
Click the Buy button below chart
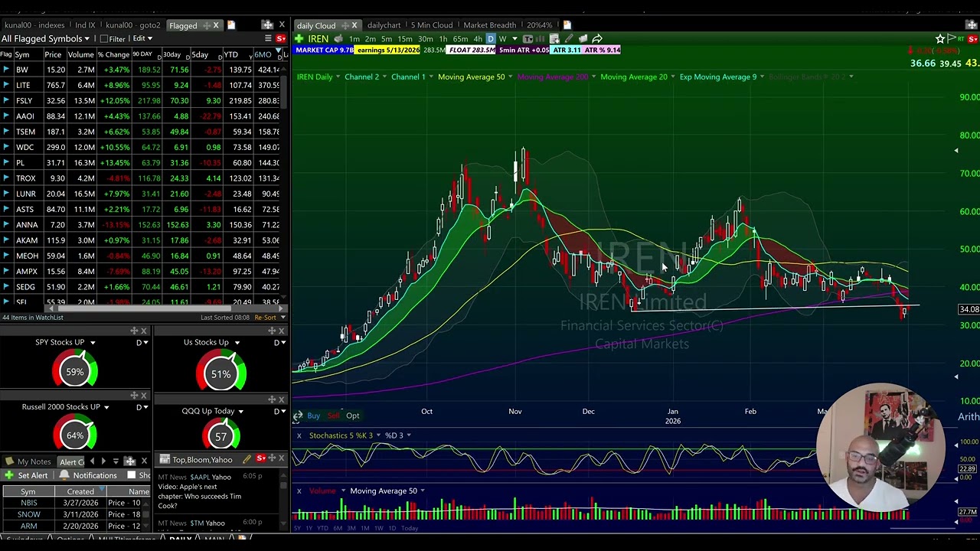(313, 416)
